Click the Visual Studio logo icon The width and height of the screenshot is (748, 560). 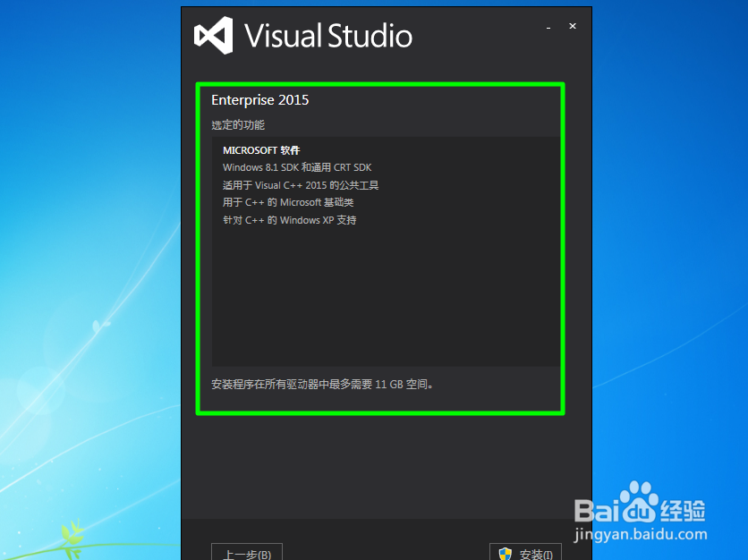(x=213, y=36)
